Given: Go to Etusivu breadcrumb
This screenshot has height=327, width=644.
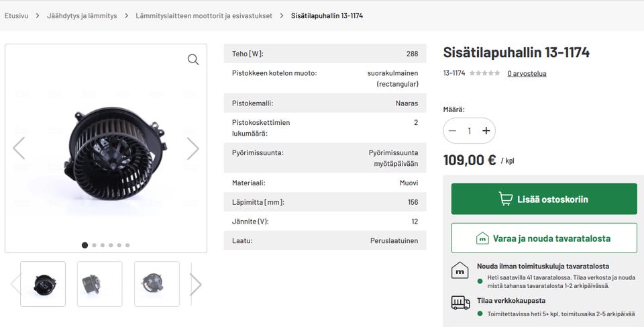Looking at the screenshot, I should [17, 15].
